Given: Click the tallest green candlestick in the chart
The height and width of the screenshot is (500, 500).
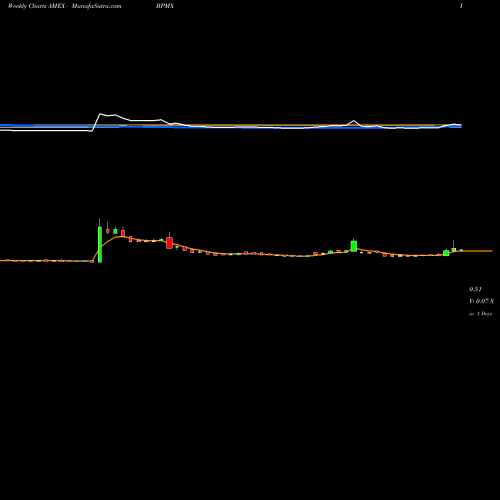Looking at the screenshot, I should coord(100,244).
